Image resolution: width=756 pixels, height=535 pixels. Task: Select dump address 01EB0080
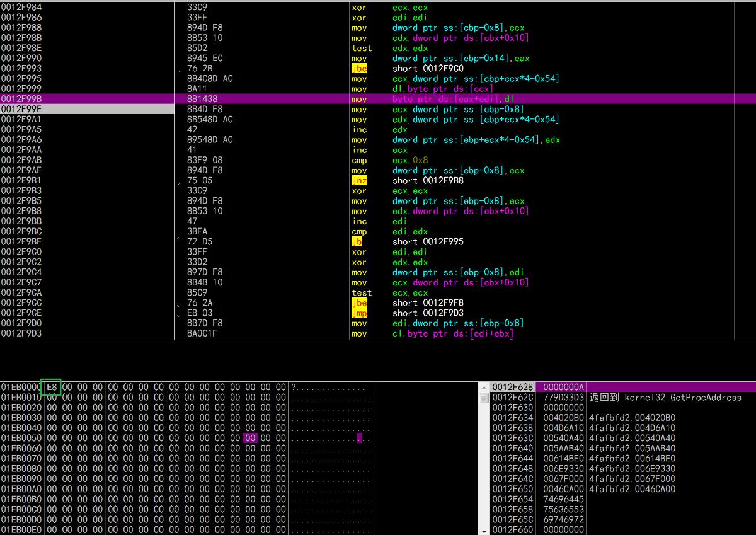(x=21, y=469)
